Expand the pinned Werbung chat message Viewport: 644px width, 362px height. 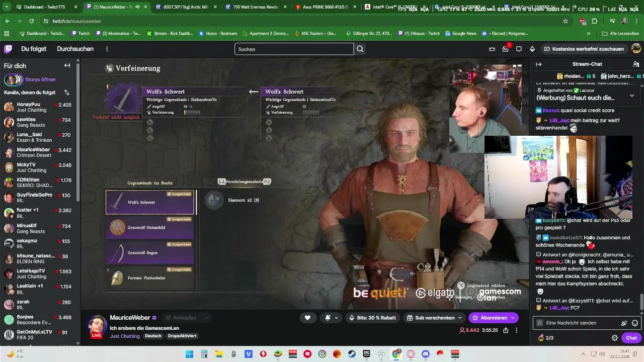tap(632, 95)
